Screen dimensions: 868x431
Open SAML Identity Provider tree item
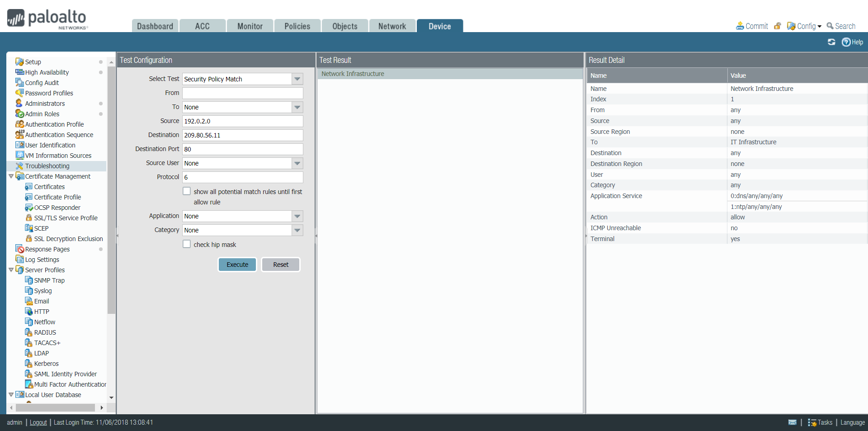[x=66, y=374]
